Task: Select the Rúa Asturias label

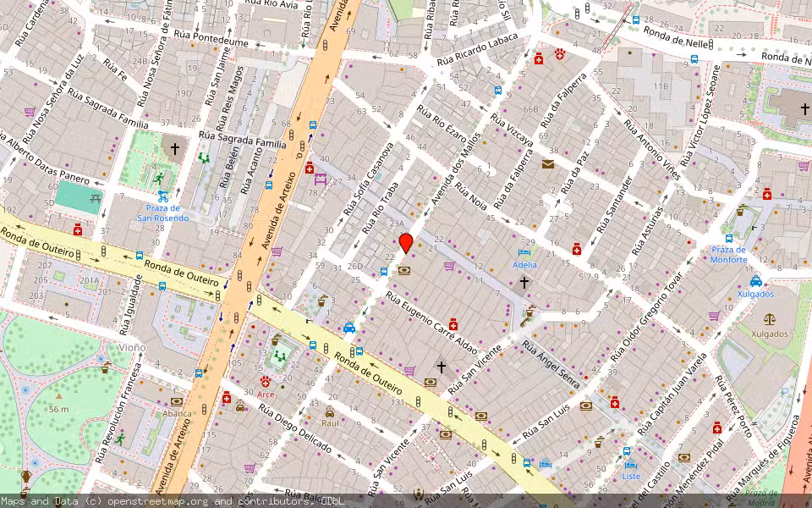Action: click(647, 231)
